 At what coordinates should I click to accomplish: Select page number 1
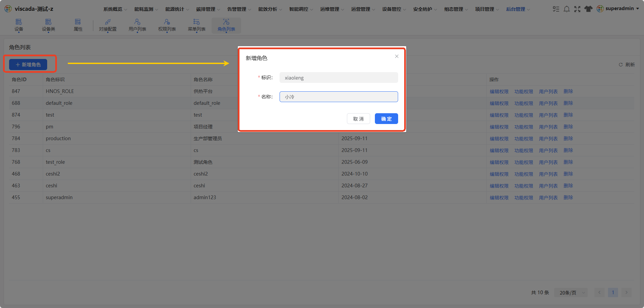coord(613,292)
